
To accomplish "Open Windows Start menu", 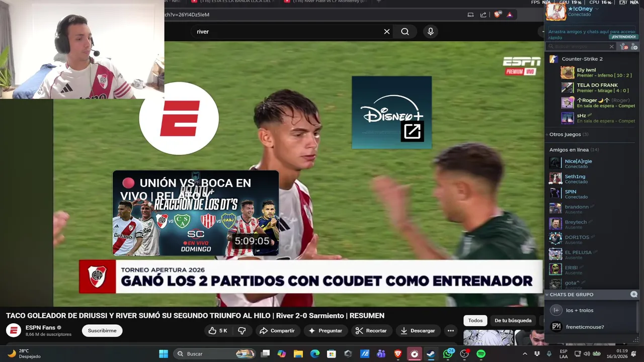I will 164,354.
